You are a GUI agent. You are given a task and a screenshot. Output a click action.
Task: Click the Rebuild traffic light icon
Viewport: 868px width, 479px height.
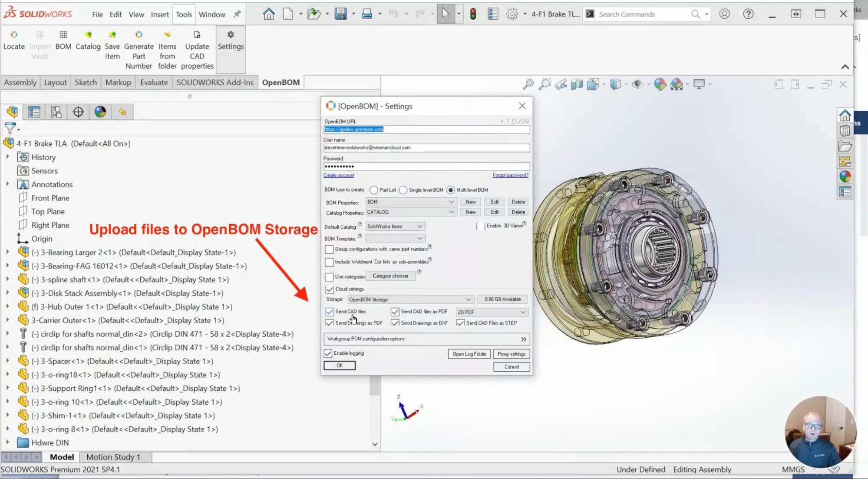473,14
